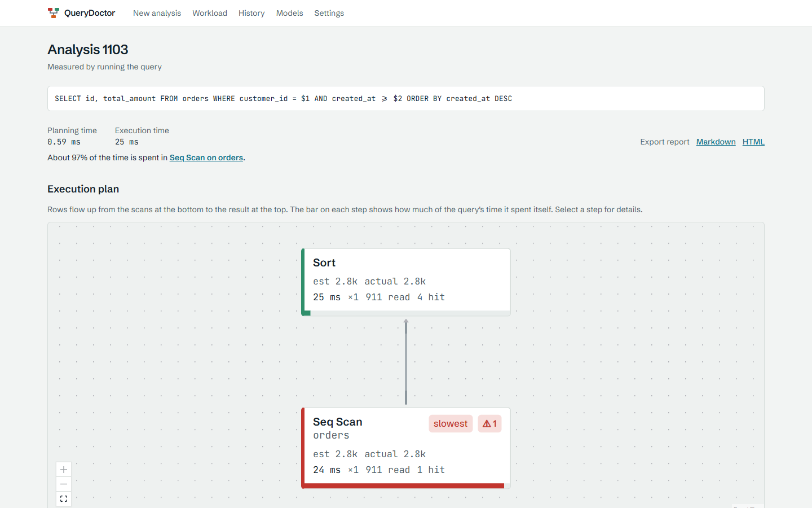812x508 pixels.
Task: Follow the Seq Scan on orders link
Action: coord(206,157)
